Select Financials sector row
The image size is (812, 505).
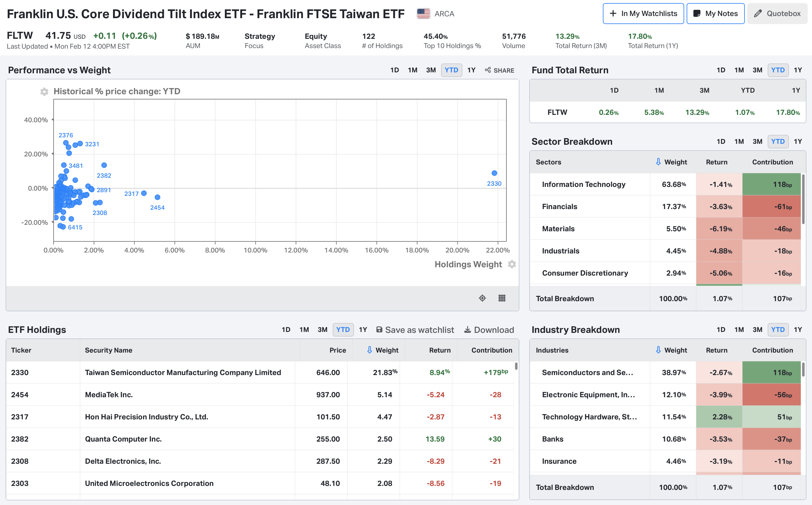665,206
